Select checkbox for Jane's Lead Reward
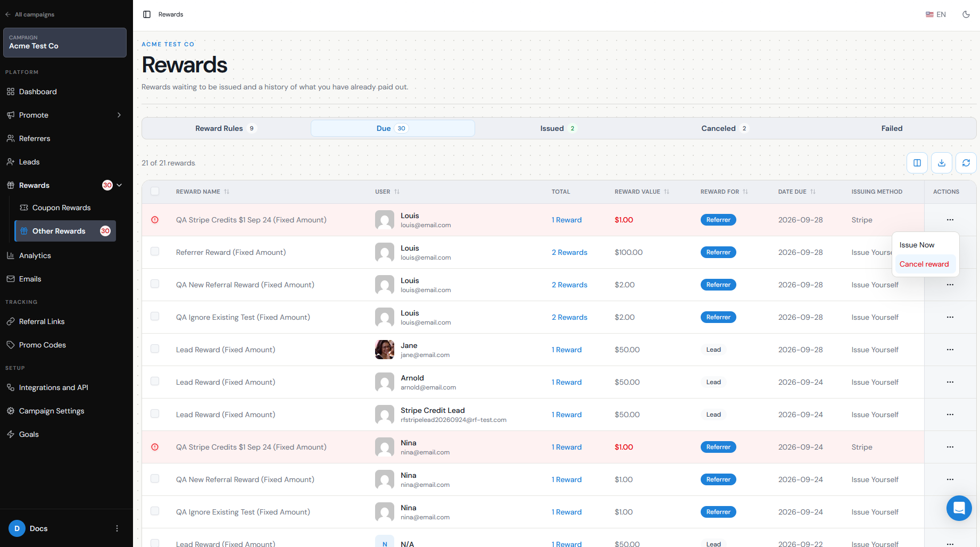Screen dimensions: 980x547 pos(155,349)
